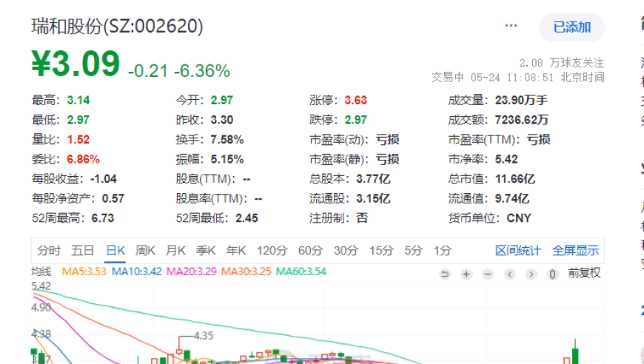
Task: Click the 52周最高 value 6.73
Action: (x=103, y=218)
